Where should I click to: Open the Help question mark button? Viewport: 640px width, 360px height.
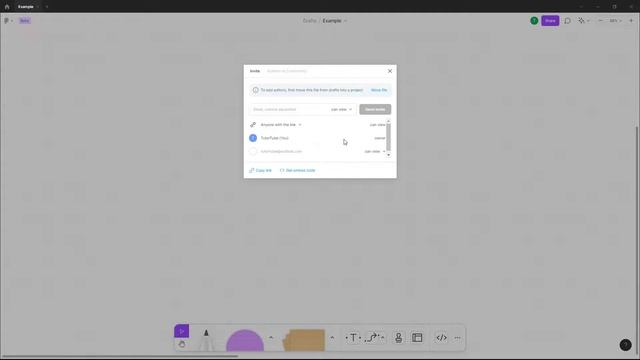pos(625,345)
